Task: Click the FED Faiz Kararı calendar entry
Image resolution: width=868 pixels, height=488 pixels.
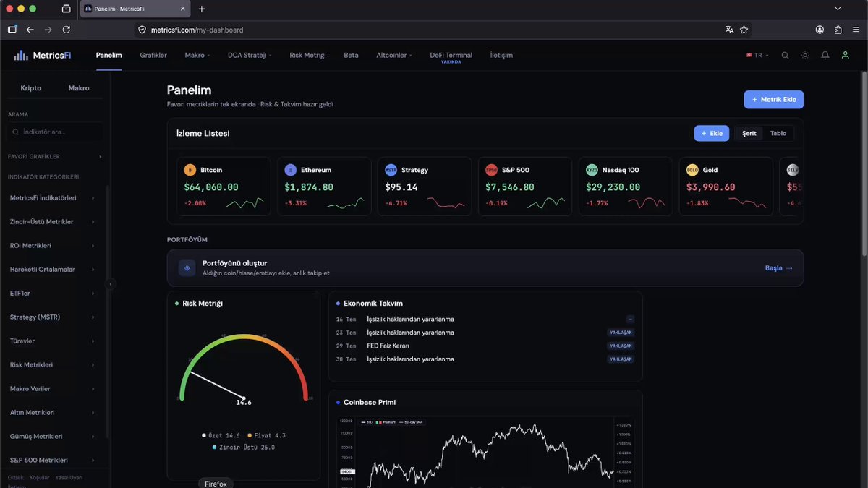Action: [x=485, y=346]
